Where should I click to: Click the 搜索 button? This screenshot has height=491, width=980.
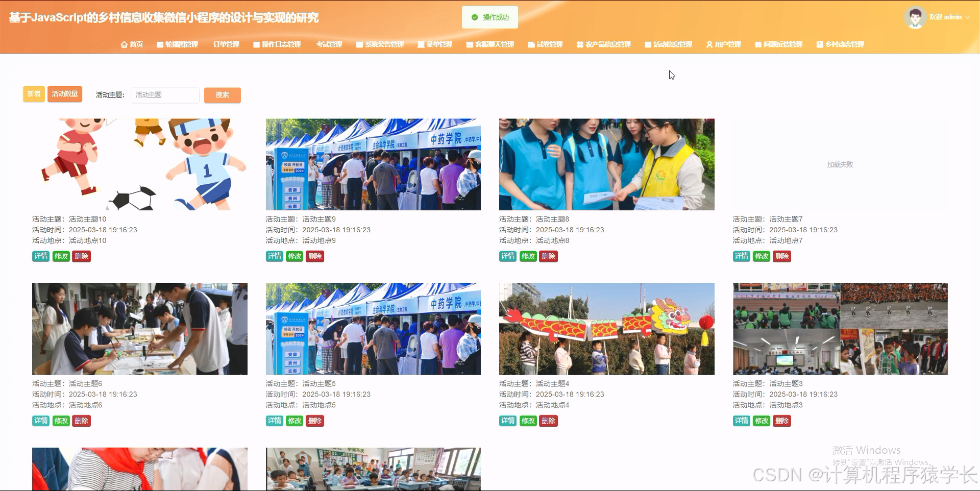tap(223, 95)
